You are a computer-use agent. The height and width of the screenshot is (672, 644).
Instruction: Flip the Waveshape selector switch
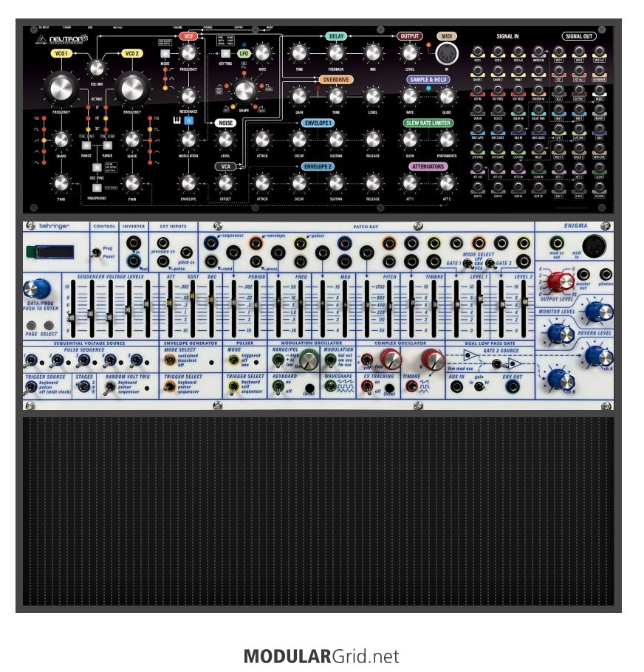point(329,386)
